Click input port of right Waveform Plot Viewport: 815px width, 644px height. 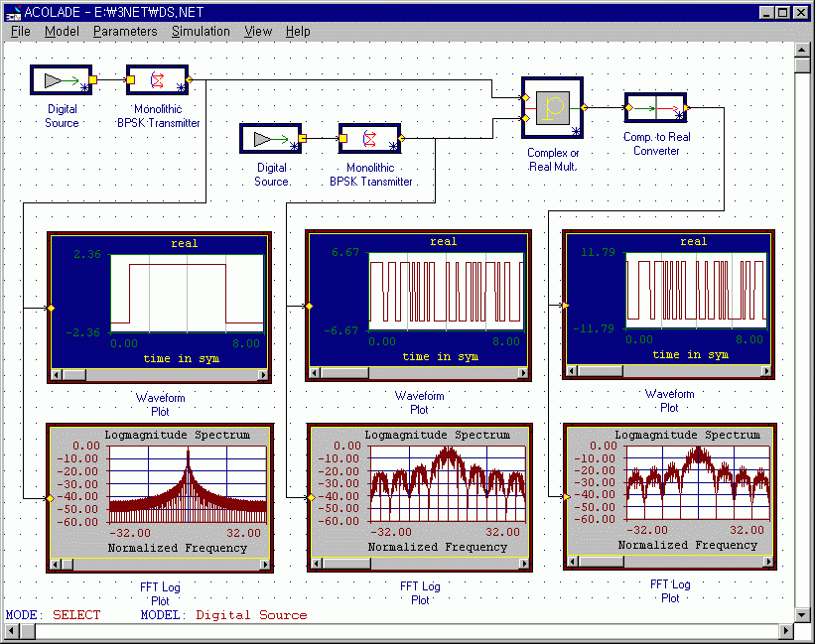click(566, 306)
